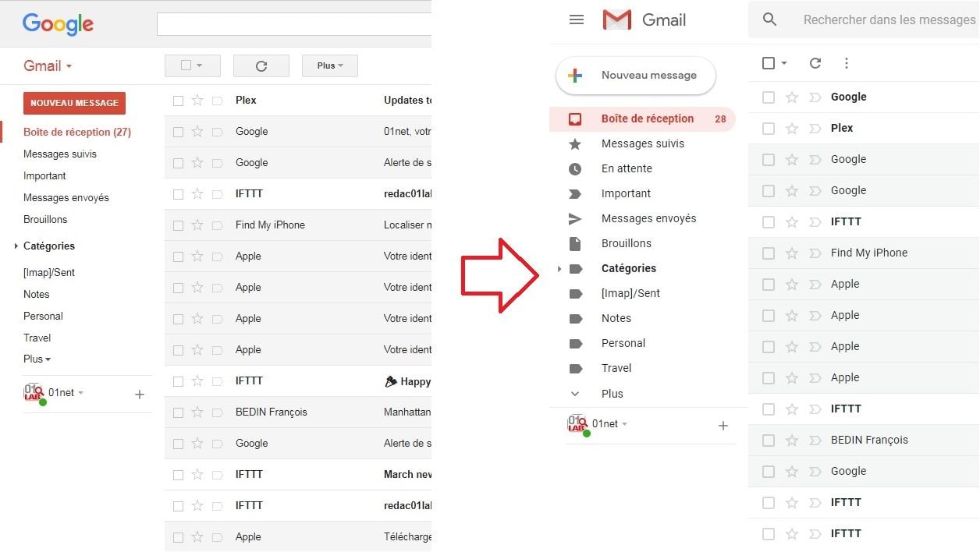Open the IFTTT message with Happy subject
Screen dimensions: 980x552
(298, 381)
